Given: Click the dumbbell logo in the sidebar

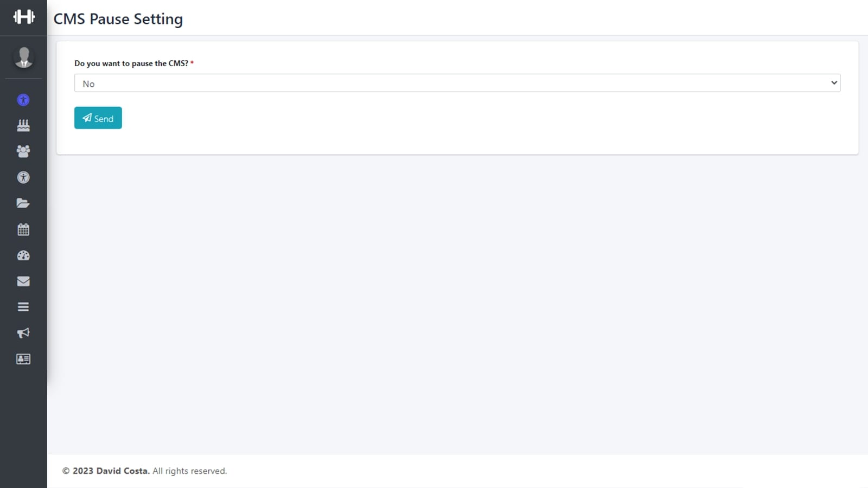Looking at the screenshot, I should point(23,17).
